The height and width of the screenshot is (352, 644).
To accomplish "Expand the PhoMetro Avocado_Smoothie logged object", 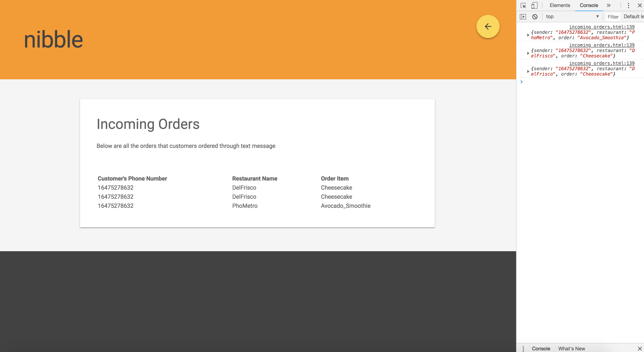I will [x=528, y=35].
